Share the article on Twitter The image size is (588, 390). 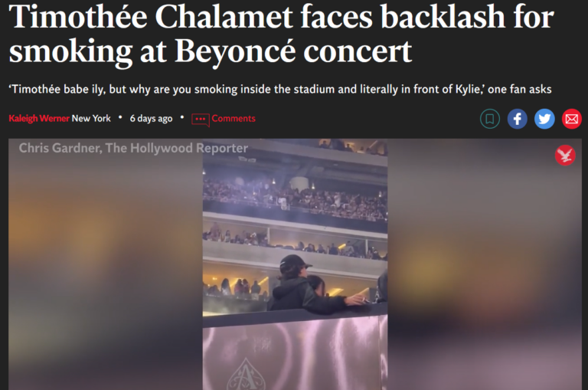[x=544, y=119]
